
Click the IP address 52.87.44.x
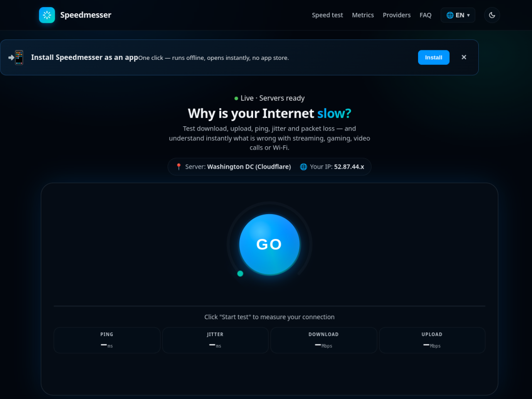coord(349,167)
